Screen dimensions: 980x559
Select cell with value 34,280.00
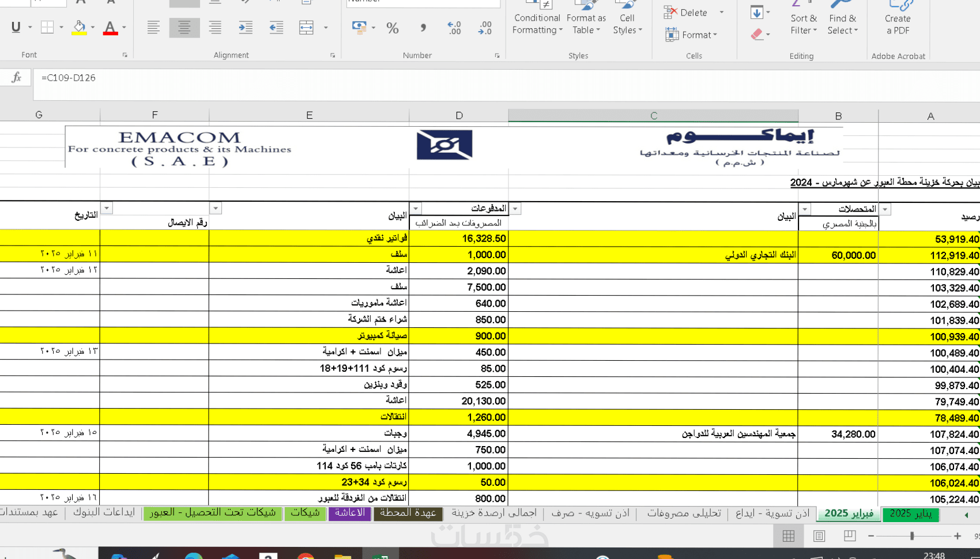838,434
